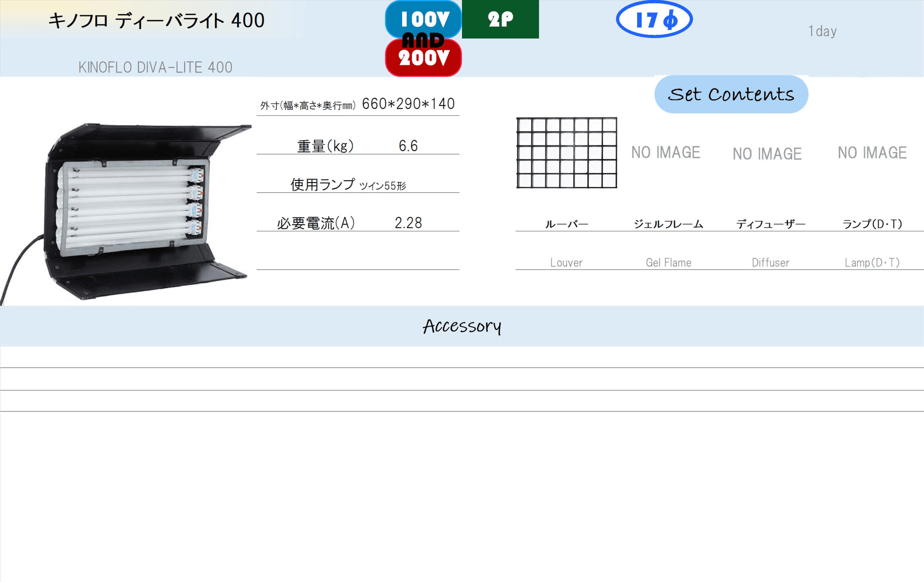Click the 1day rental text
The width and height of the screenshot is (924, 582).
click(x=822, y=31)
